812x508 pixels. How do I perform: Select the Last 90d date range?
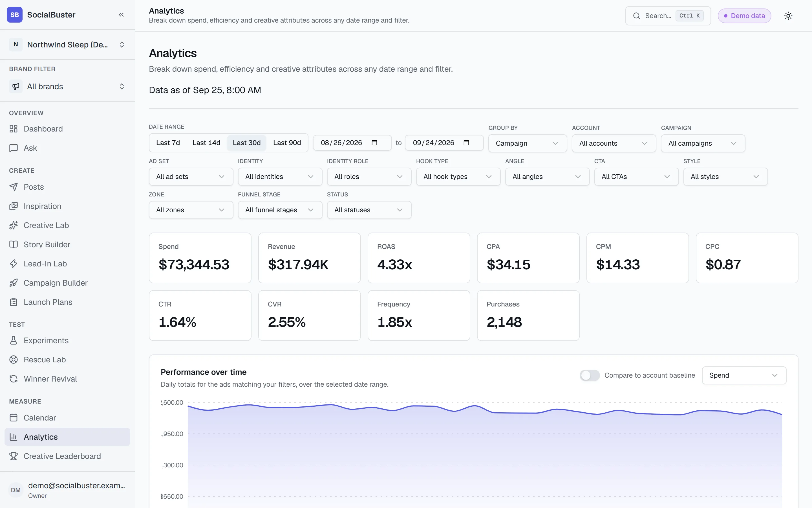287,143
